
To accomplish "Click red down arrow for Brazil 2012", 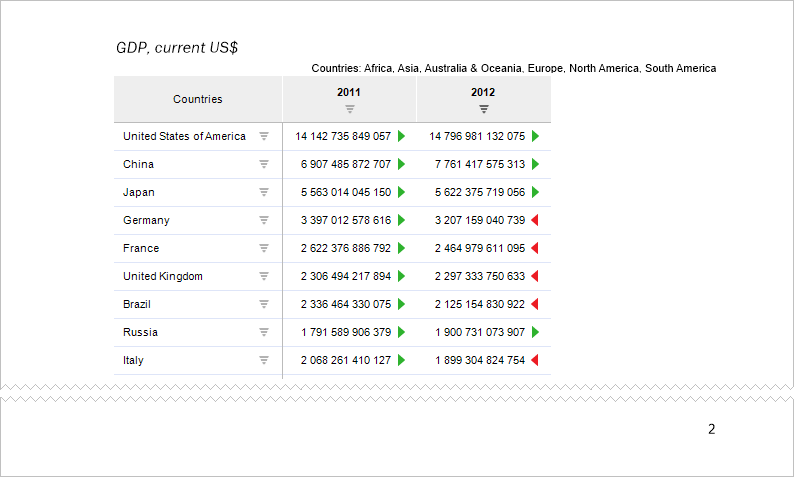I will click(x=535, y=304).
